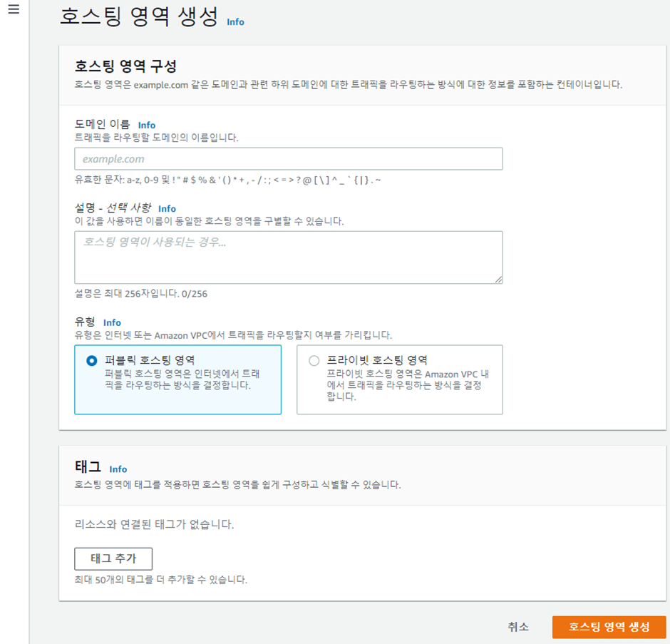Click the text 리소스와 연결된 태그가 없습니다.

(x=154, y=524)
